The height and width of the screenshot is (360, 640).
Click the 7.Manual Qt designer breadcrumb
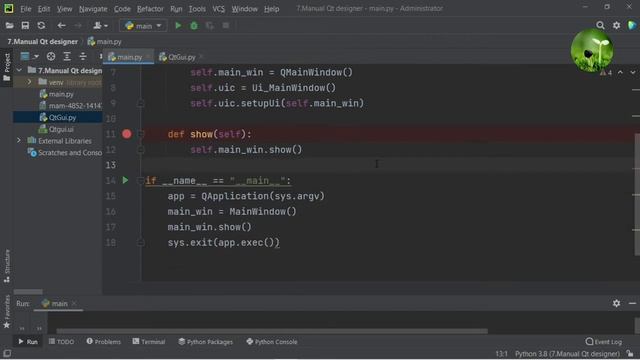[x=42, y=42]
